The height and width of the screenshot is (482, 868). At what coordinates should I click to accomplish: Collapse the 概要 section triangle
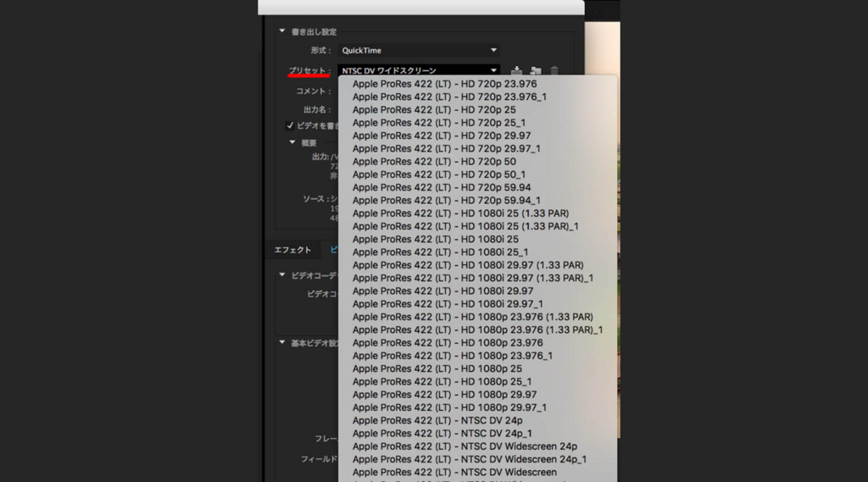point(292,143)
